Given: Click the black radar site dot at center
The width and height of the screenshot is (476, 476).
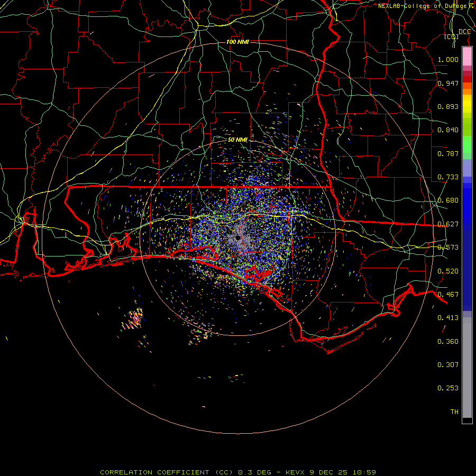Looking at the screenshot, I should [237, 238].
